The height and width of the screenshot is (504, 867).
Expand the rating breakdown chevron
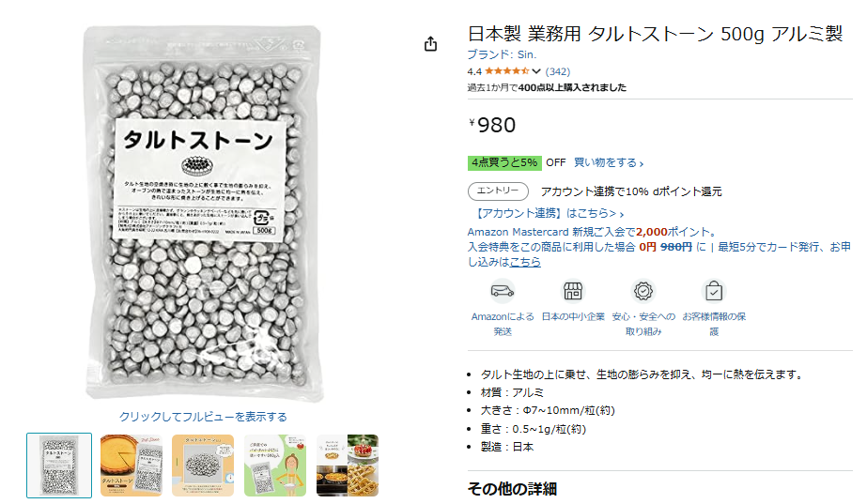(x=536, y=71)
